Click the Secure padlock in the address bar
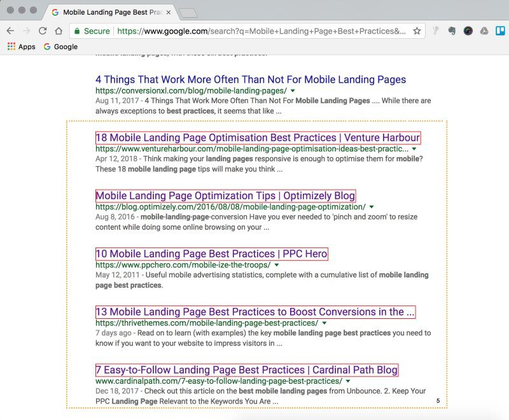509x420 pixels. pyautogui.click(x=77, y=30)
